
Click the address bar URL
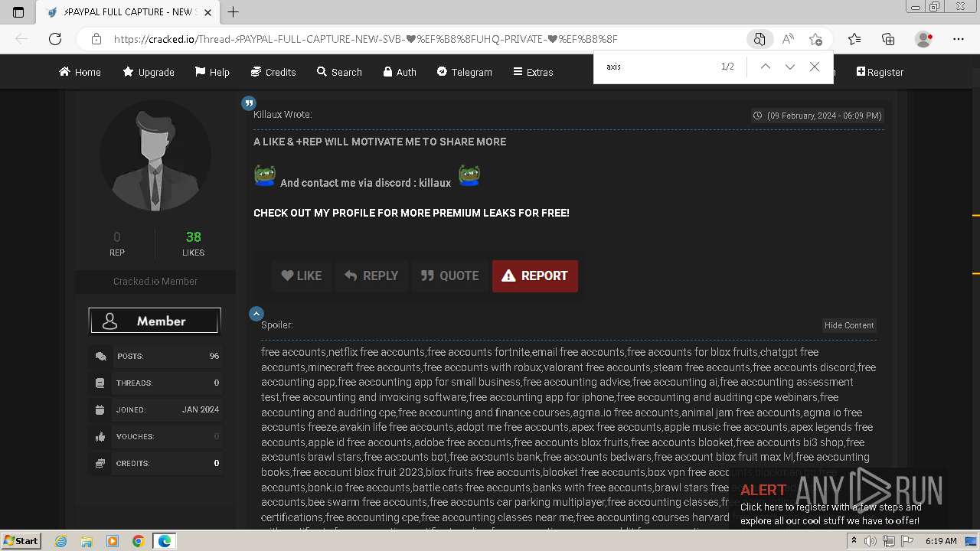pos(366,39)
